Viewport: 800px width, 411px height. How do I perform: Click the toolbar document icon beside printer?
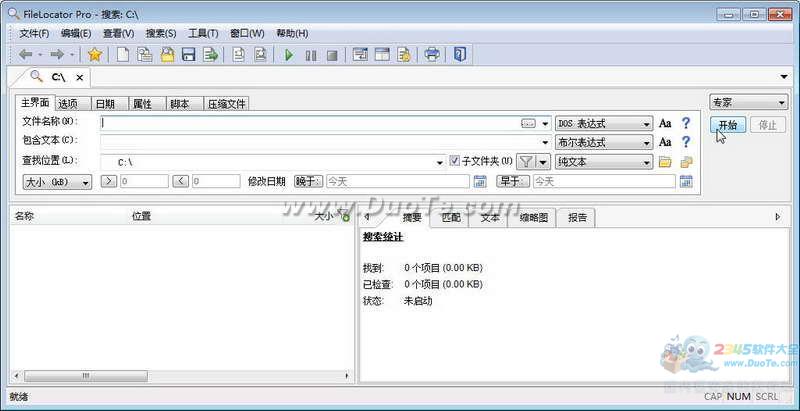click(404, 55)
